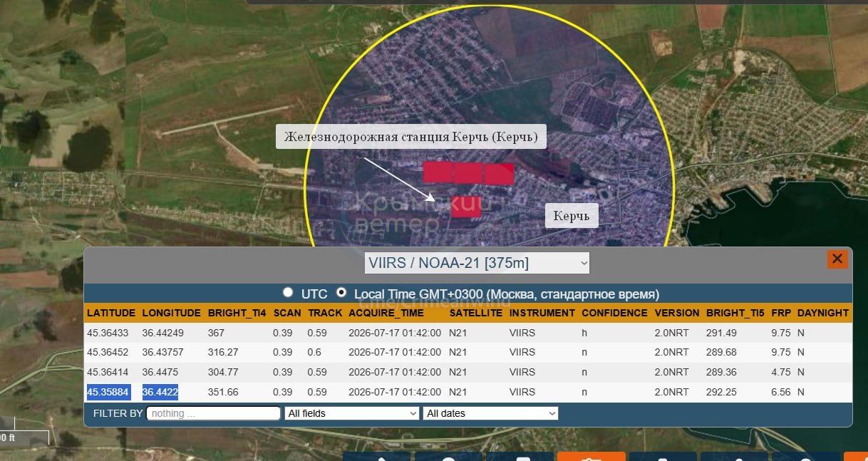Sort by the LONGITUDE column header
Viewport: 868px width, 461px height.
point(171,313)
